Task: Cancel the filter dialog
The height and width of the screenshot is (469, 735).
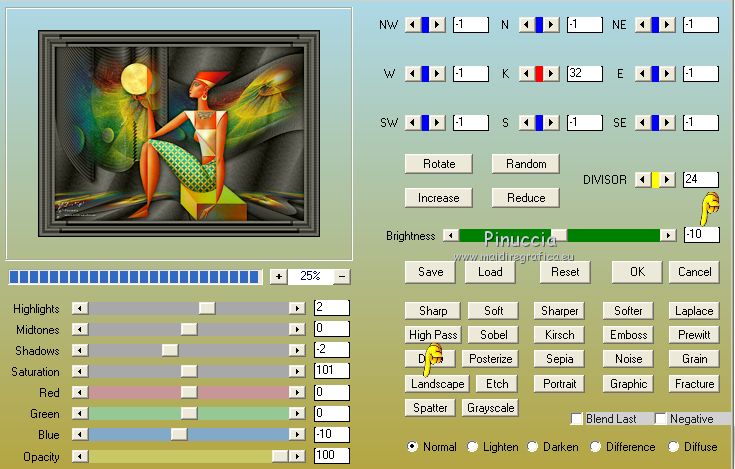Action: [x=695, y=272]
